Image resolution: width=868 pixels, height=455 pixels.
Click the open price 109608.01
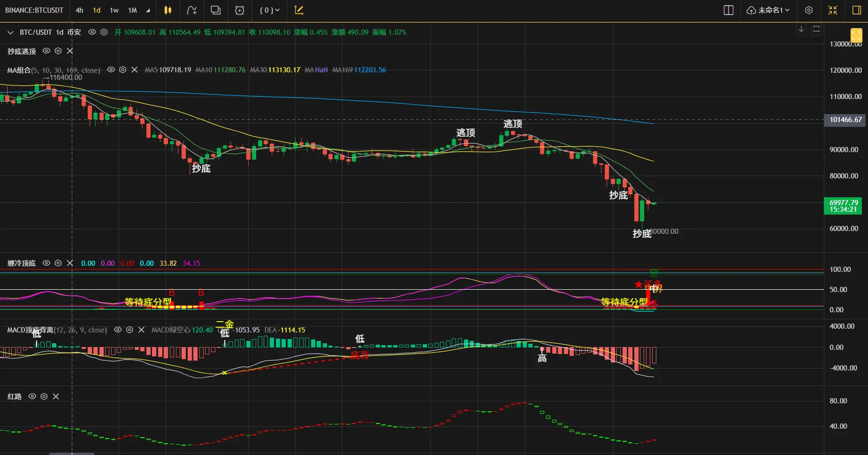click(x=139, y=32)
